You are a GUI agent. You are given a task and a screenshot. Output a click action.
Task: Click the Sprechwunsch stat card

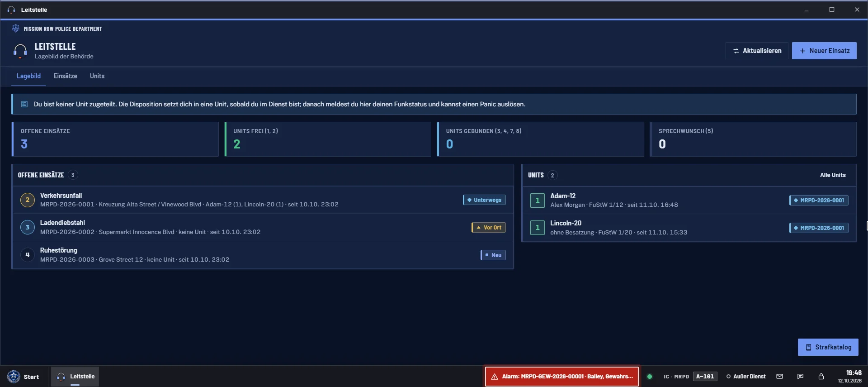[753, 139]
